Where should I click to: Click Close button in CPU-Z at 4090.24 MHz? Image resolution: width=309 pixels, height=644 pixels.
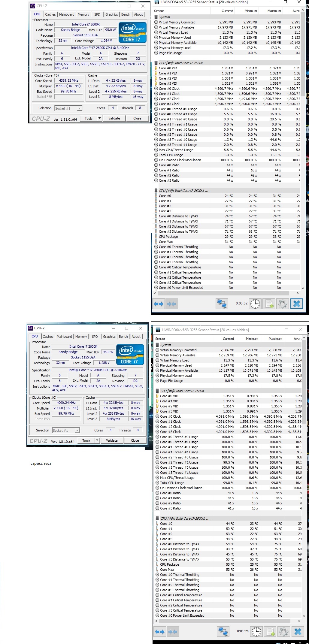pyautogui.click(x=135, y=440)
